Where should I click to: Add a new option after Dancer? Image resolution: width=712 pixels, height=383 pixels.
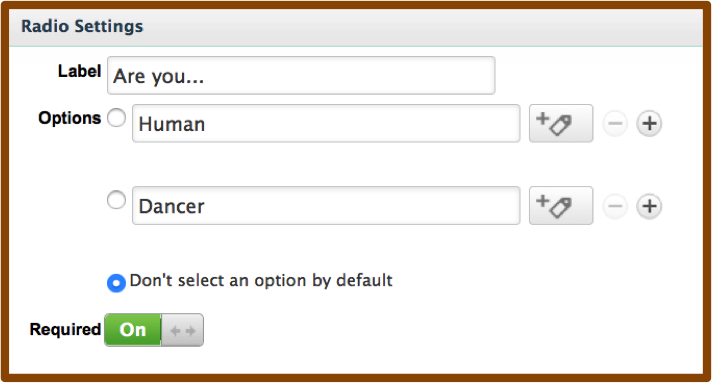(649, 206)
